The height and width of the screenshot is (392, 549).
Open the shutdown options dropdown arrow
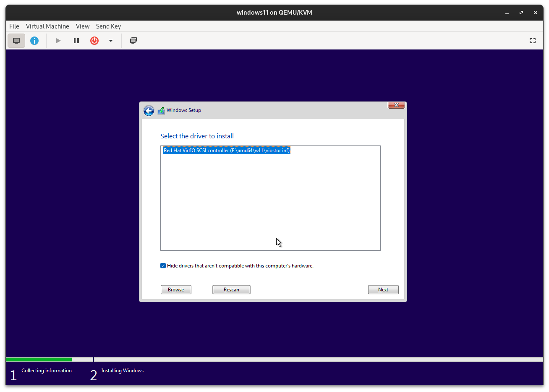pyautogui.click(x=111, y=41)
